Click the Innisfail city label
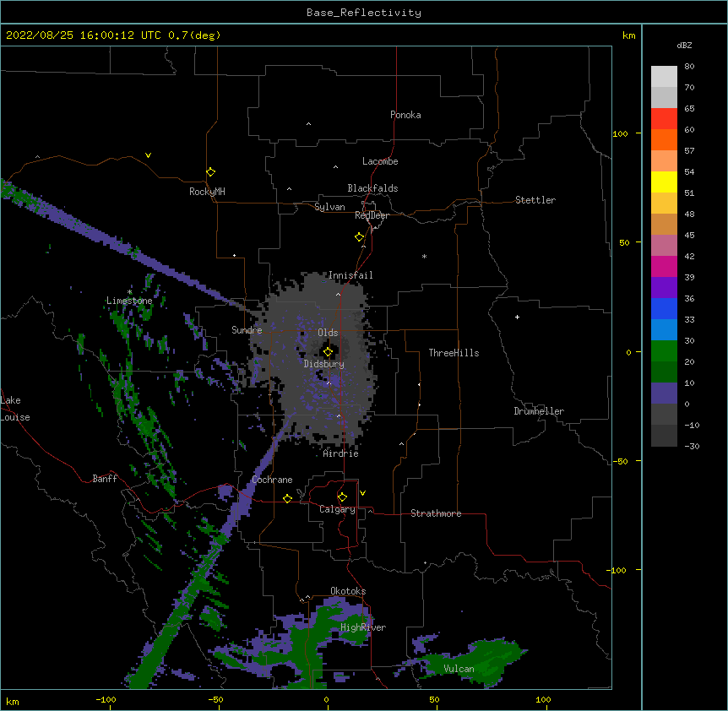Screen dimensions: 728x711 [x=350, y=275]
